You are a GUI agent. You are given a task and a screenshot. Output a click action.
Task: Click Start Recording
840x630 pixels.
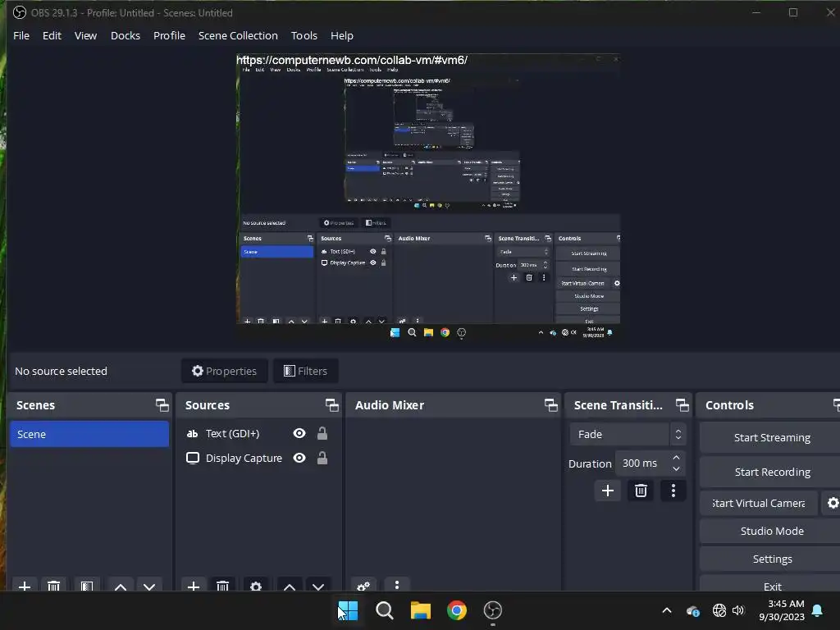click(771, 472)
